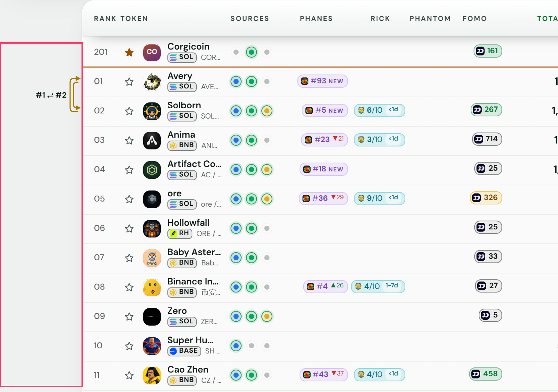Screen dimensions: 558x392
Task: Click Solborn's 6/10 Rick score badge
Action: coord(379,110)
